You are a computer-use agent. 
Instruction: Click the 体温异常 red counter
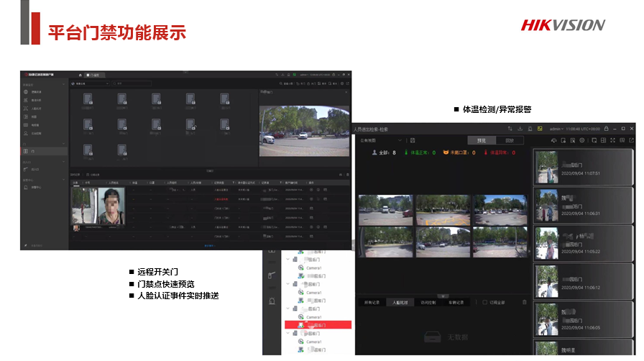[500, 152]
